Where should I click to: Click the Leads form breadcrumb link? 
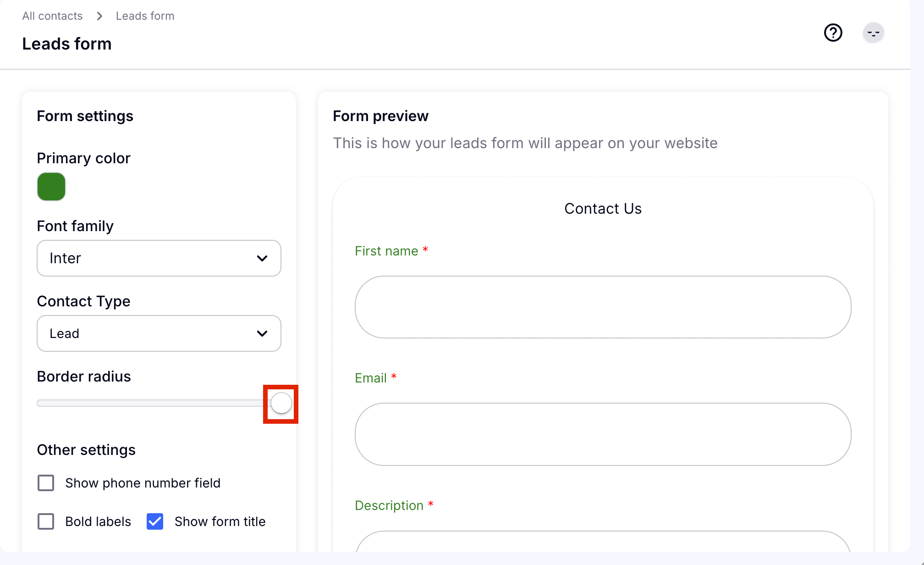pyautogui.click(x=145, y=16)
